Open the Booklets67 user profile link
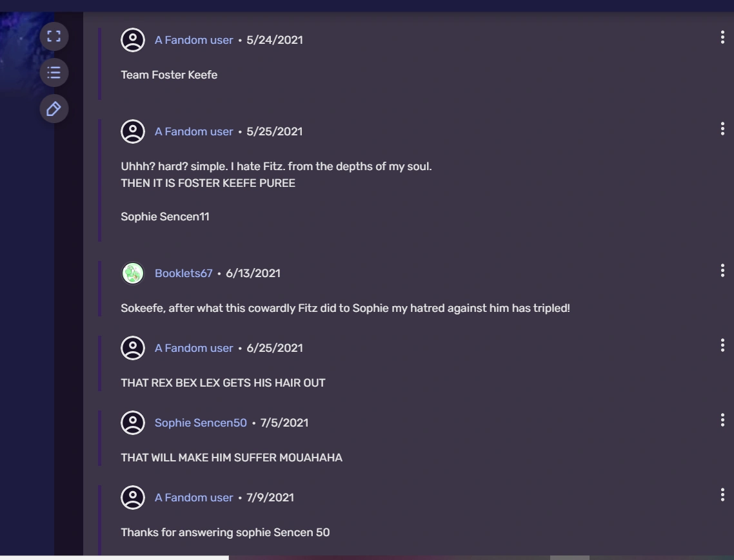Screen dimensions: 734x560 click(183, 273)
